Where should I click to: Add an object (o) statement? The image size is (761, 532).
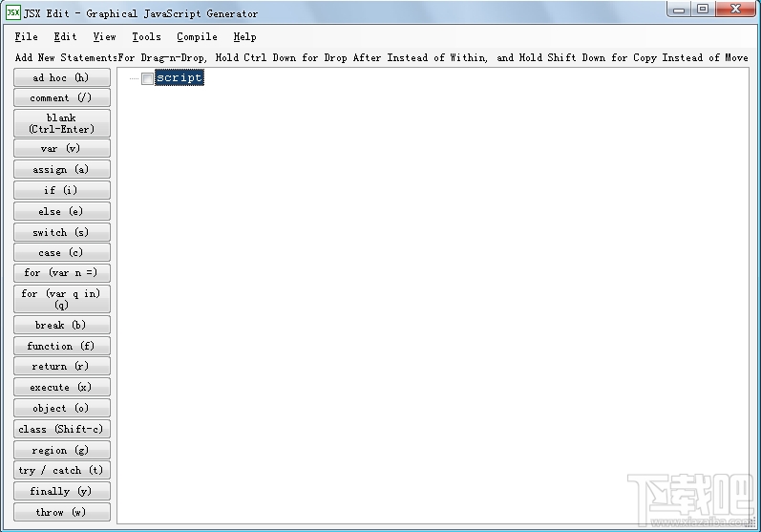pyautogui.click(x=62, y=408)
